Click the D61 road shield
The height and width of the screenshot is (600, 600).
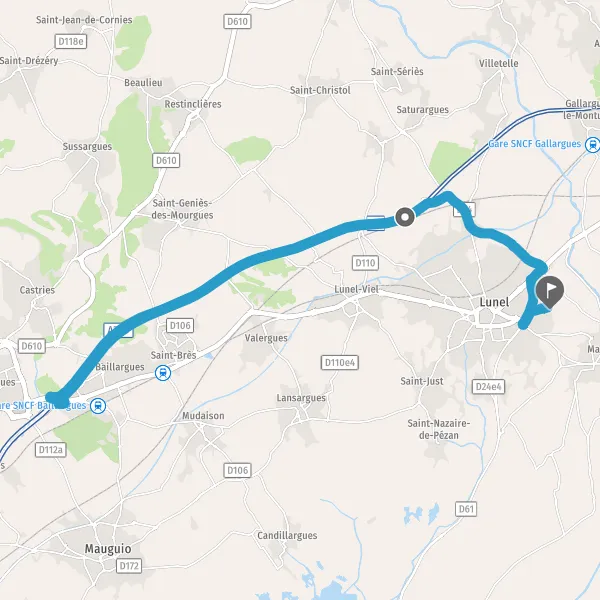pos(466,509)
